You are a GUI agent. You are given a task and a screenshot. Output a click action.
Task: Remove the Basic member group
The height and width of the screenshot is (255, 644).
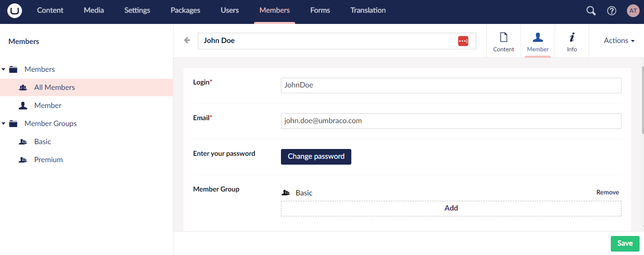(x=607, y=192)
